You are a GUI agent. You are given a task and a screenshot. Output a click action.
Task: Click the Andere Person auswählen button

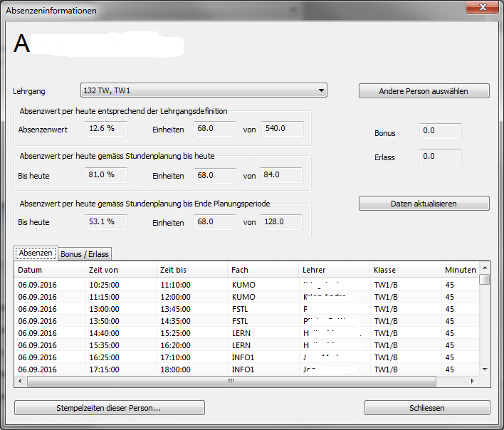tap(424, 91)
